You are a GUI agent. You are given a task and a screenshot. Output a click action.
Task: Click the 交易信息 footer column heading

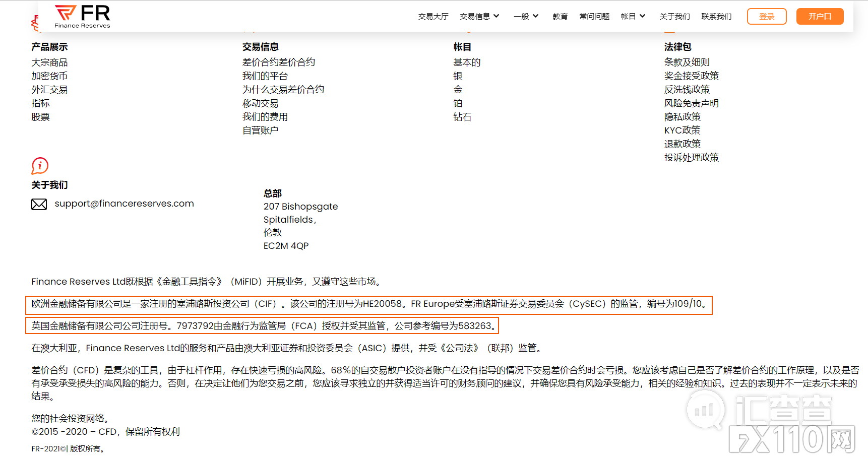(260, 47)
